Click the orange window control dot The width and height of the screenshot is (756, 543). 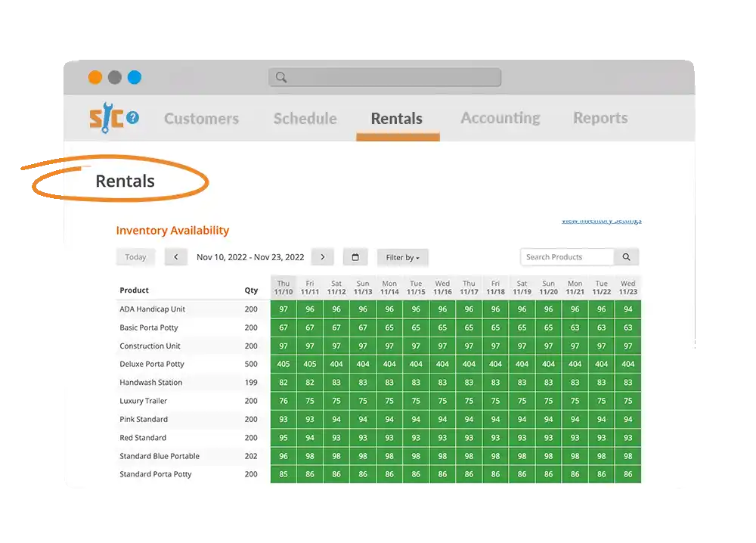point(95,77)
